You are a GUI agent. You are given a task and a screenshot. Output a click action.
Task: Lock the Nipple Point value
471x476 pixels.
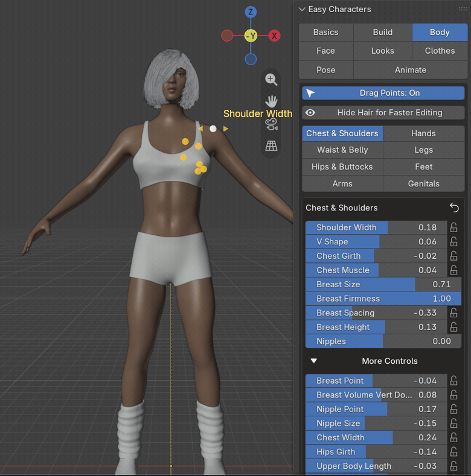pos(453,409)
